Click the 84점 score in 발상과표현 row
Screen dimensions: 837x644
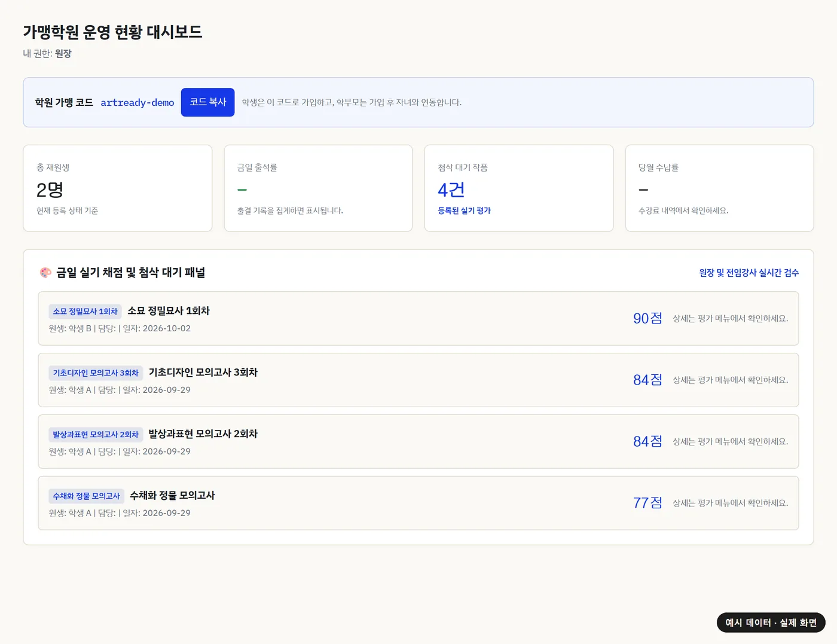pos(647,441)
